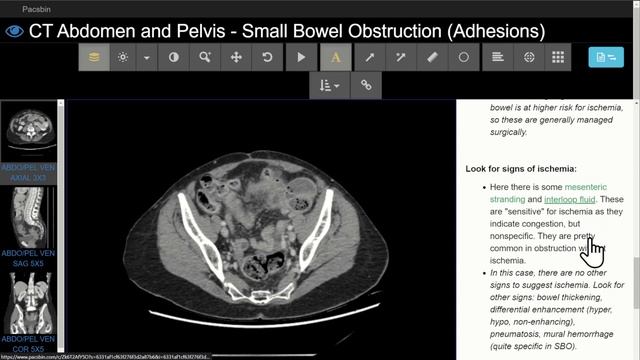This screenshot has height=360, width=640.
Task: Click the ABDO/PEL VEN COR 5X5 label
Action: [x=28, y=344]
